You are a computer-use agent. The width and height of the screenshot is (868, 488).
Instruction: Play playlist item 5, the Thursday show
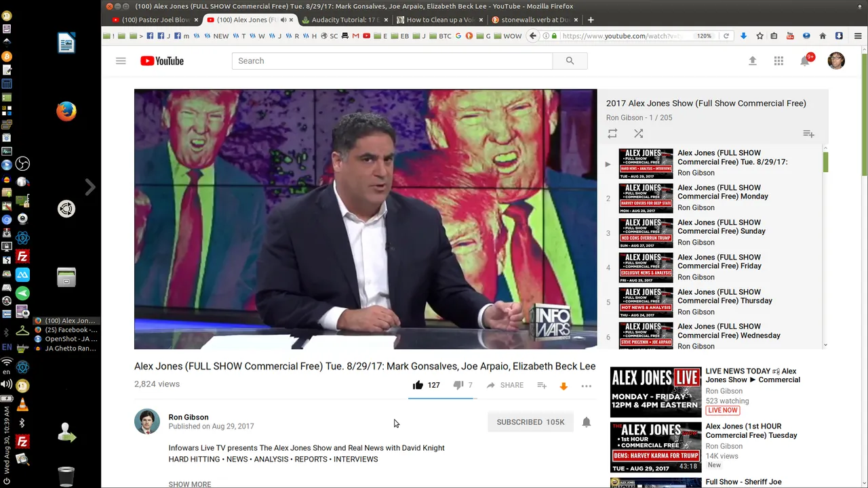click(x=712, y=302)
